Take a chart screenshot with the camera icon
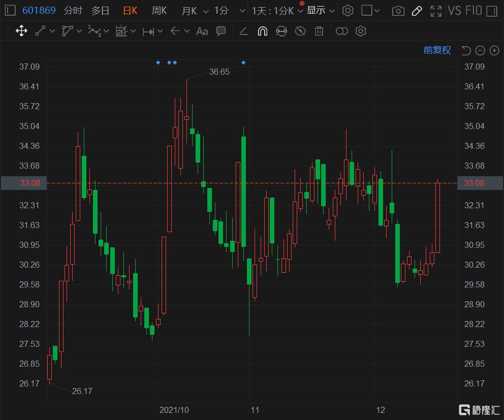Image resolution: width=504 pixels, height=420 pixels. (398, 11)
